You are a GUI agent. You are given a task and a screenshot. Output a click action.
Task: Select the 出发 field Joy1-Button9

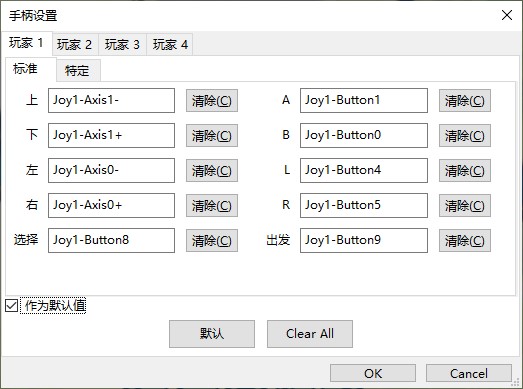364,240
